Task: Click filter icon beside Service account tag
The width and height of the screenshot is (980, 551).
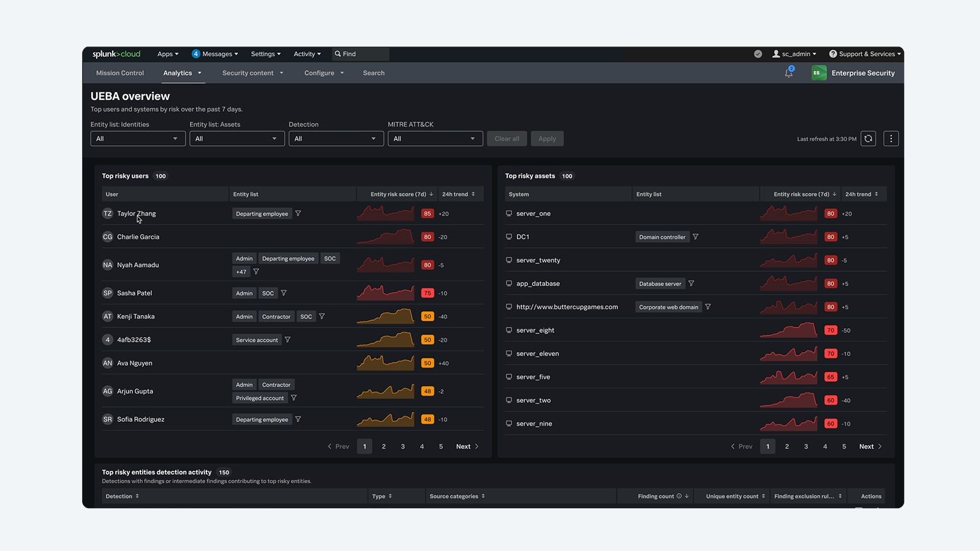Action: coord(287,340)
